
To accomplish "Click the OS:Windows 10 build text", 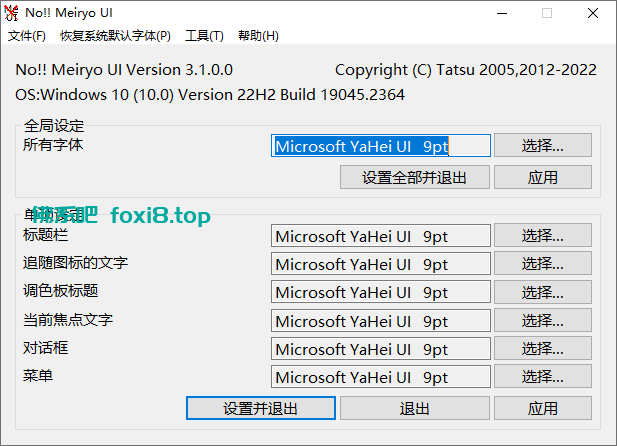I will (210, 94).
